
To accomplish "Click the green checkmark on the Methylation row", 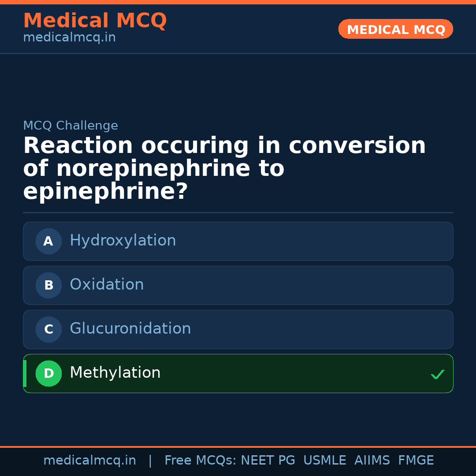I will [x=437, y=374].
